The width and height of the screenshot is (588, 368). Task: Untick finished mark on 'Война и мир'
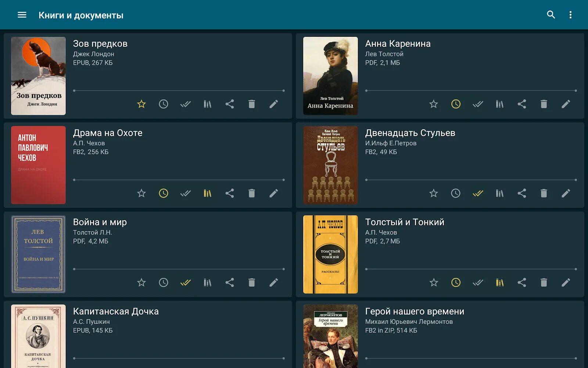click(x=186, y=283)
